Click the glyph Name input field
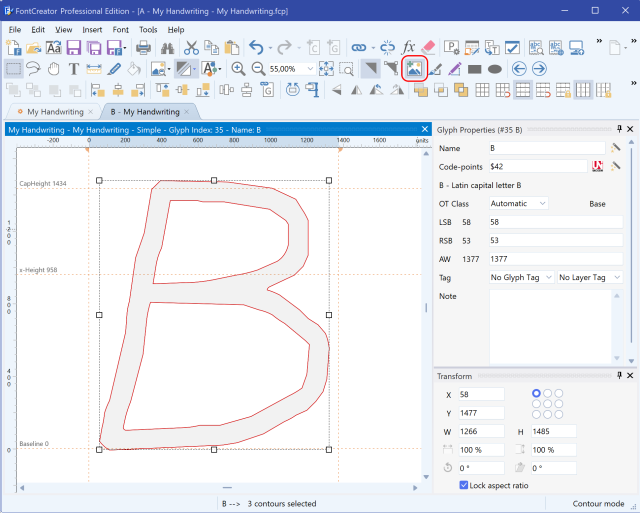Image resolution: width=640 pixels, height=513 pixels. tap(546, 147)
